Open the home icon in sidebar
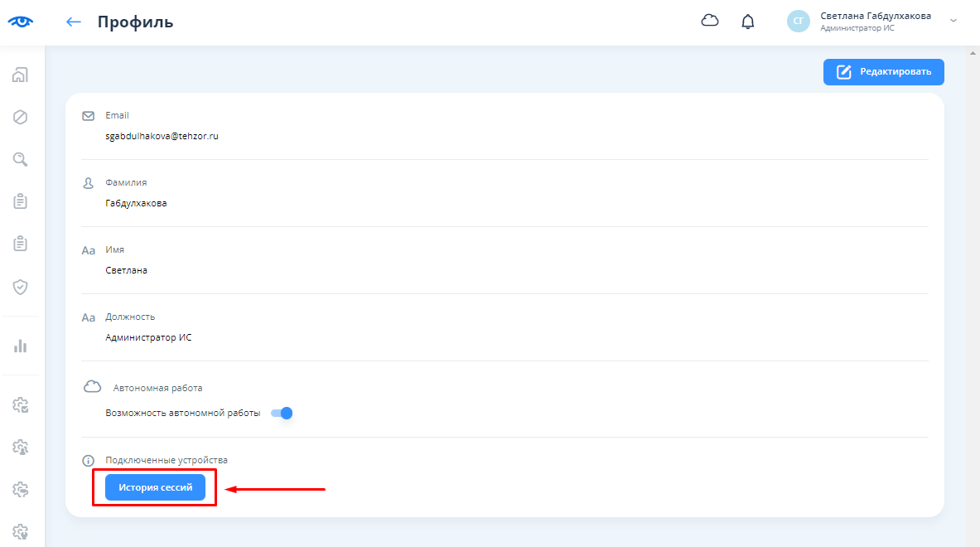The height and width of the screenshot is (547, 980). (x=21, y=75)
